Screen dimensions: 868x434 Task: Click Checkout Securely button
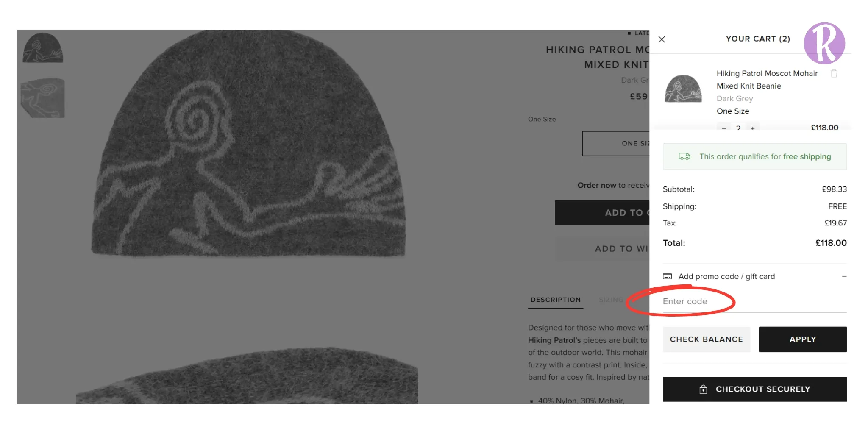pos(754,389)
